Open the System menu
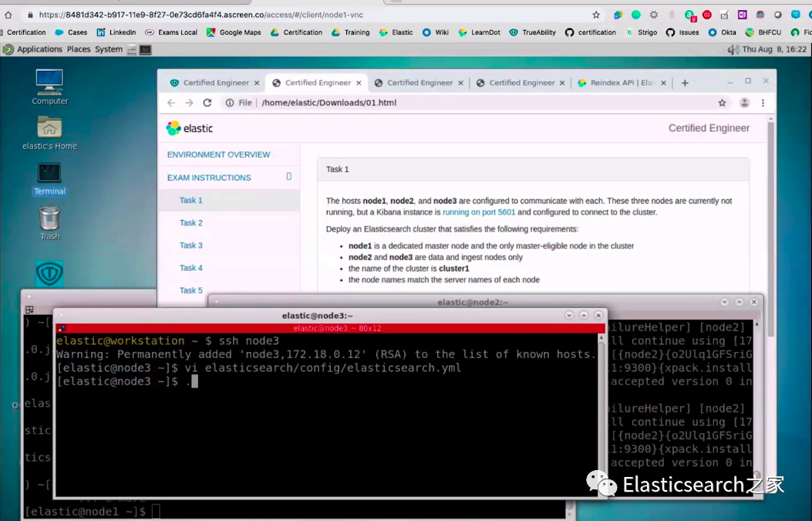This screenshot has height=521, width=812. [x=109, y=49]
